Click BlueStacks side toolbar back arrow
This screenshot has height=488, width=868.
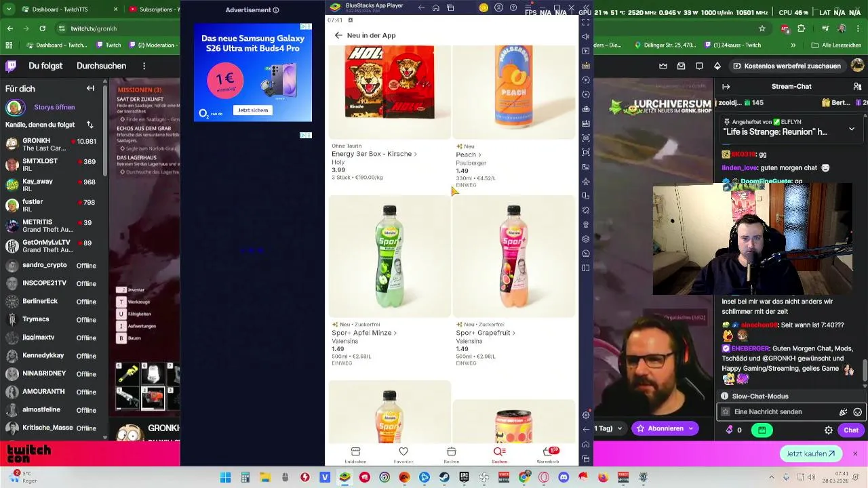coord(586,430)
